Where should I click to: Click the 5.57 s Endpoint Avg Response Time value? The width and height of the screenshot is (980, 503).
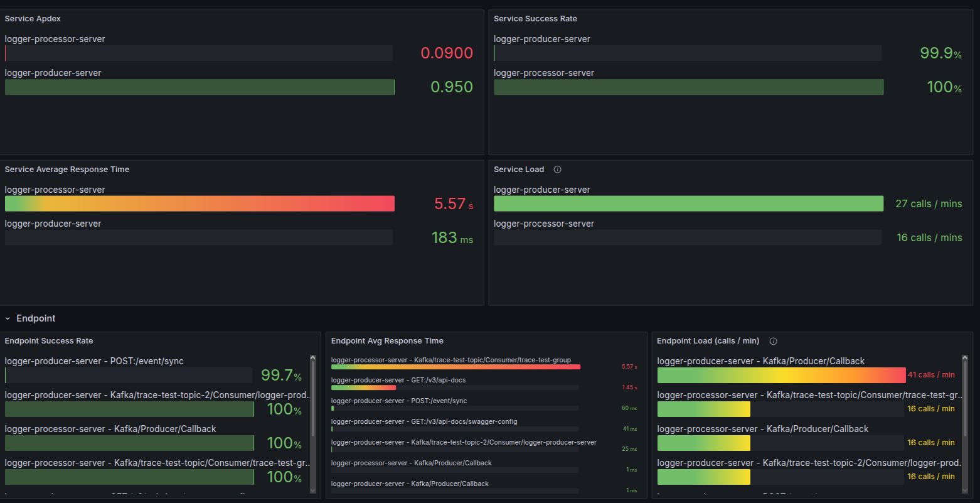[x=629, y=367]
